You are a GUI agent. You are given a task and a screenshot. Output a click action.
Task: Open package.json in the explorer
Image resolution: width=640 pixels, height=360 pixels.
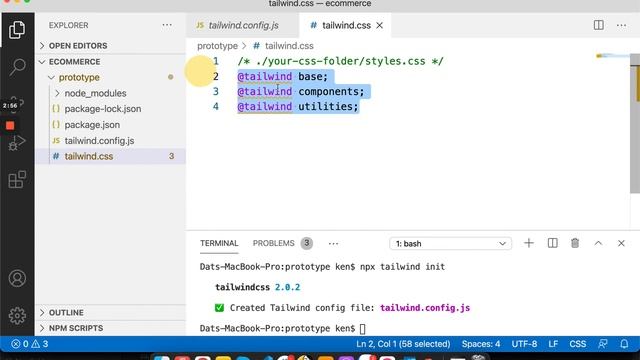coord(110,125)
